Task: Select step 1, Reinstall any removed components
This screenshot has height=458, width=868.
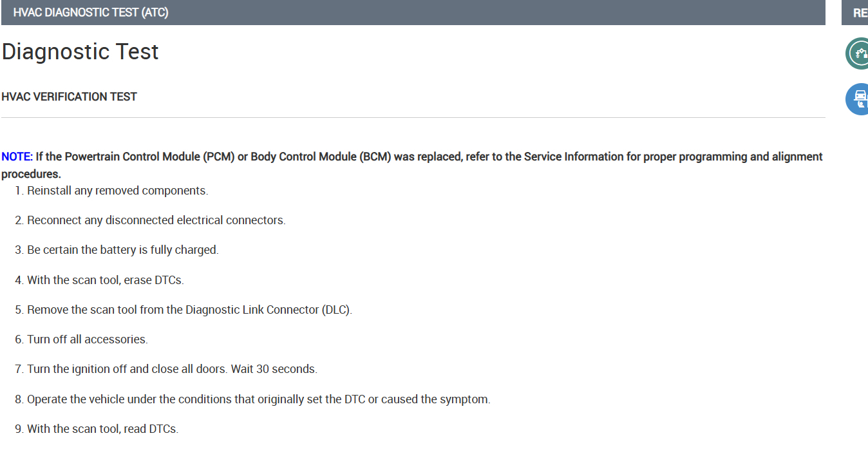Action: click(x=117, y=191)
